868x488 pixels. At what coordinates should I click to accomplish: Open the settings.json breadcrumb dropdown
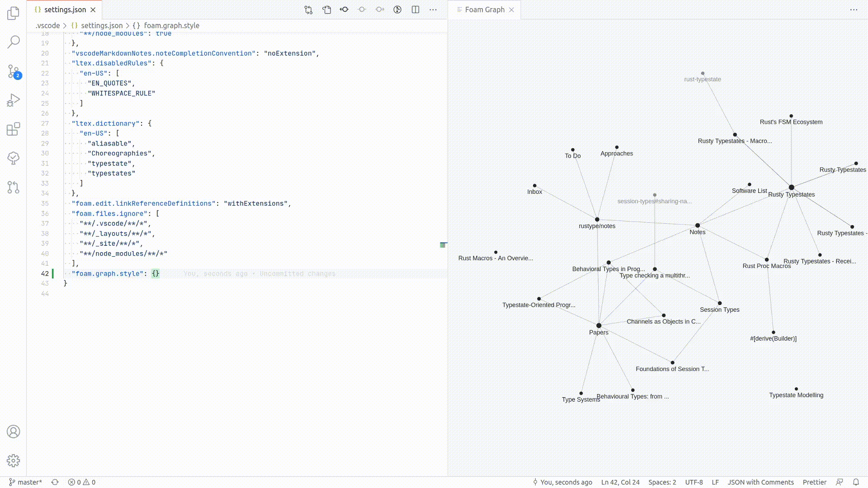click(x=101, y=25)
